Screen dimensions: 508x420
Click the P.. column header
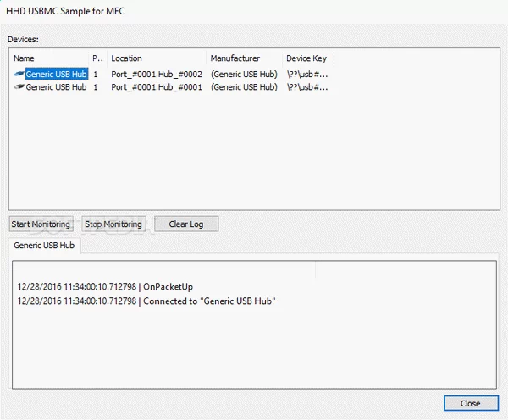coord(98,58)
